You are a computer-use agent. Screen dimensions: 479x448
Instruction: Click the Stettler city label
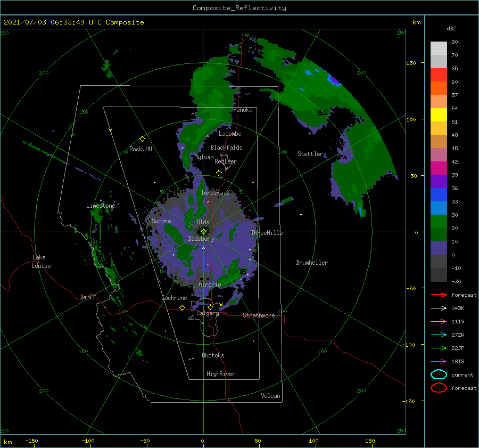pos(310,154)
